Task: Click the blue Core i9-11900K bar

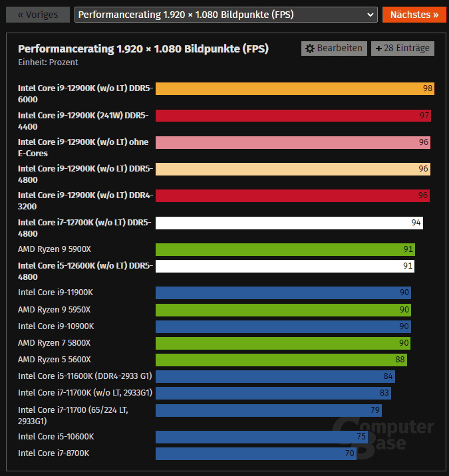Action: click(283, 293)
